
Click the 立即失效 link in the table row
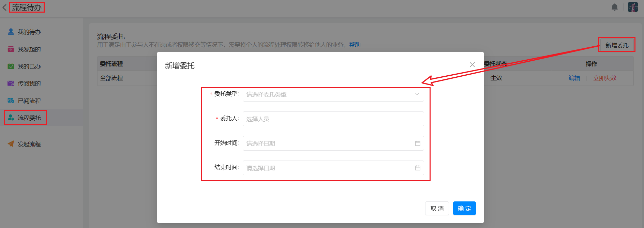(x=604, y=78)
